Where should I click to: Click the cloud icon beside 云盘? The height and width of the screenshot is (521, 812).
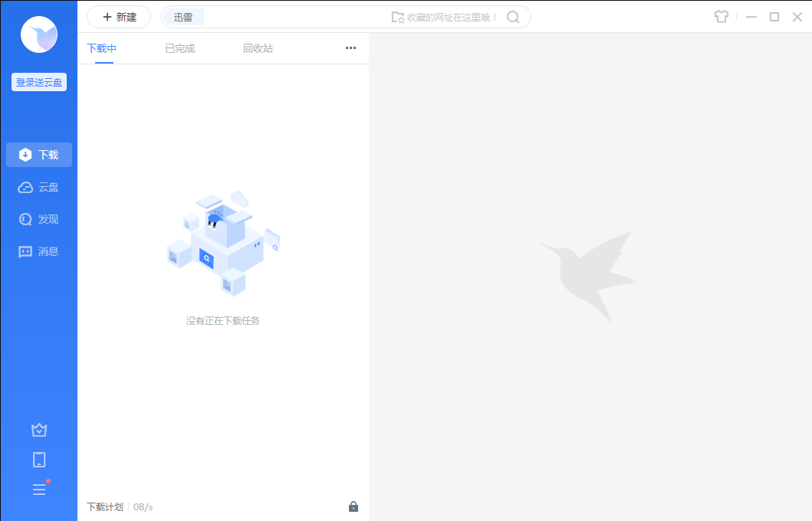tap(25, 187)
